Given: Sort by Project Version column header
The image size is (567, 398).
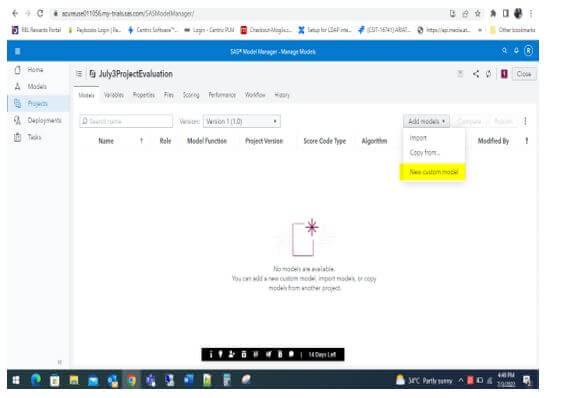Looking at the screenshot, I should pyautogui.click(x=264, y=141).
